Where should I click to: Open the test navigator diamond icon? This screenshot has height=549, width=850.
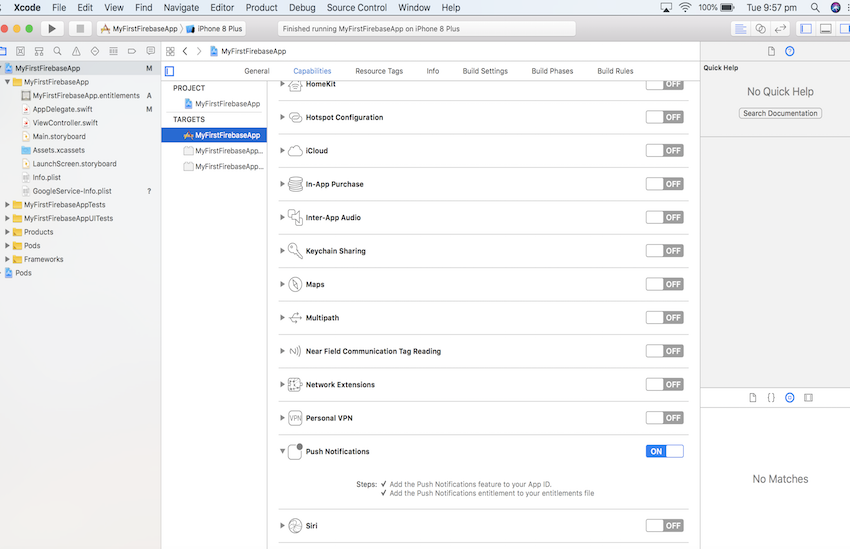point(95,51)
